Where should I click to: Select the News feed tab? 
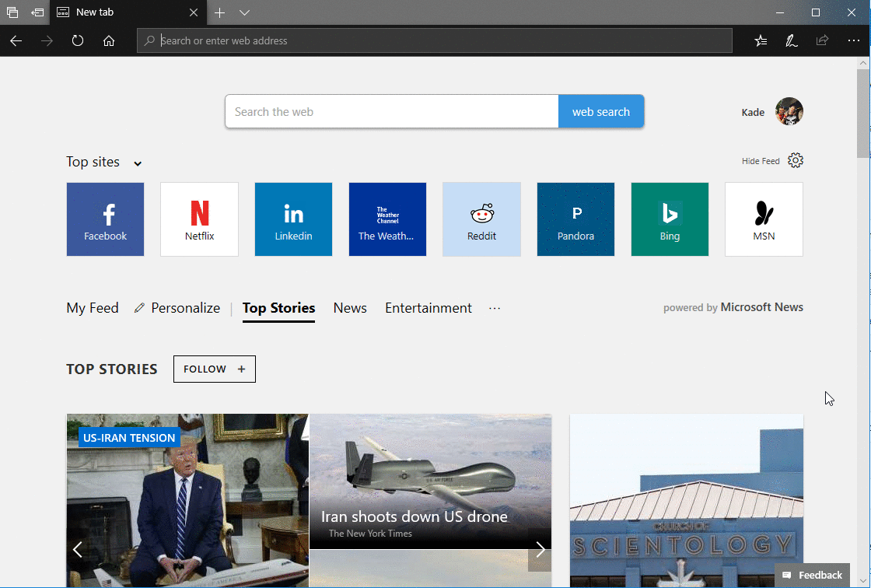tap(350, 308)
